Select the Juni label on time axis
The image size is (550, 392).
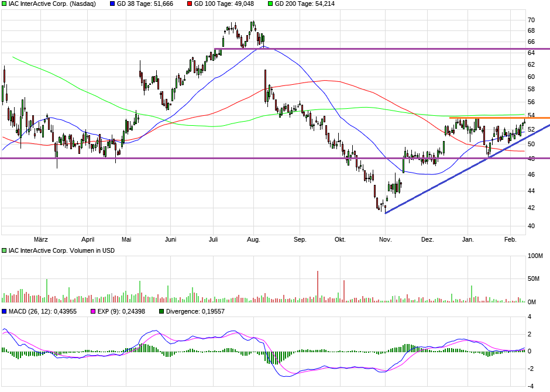(170, 239)
